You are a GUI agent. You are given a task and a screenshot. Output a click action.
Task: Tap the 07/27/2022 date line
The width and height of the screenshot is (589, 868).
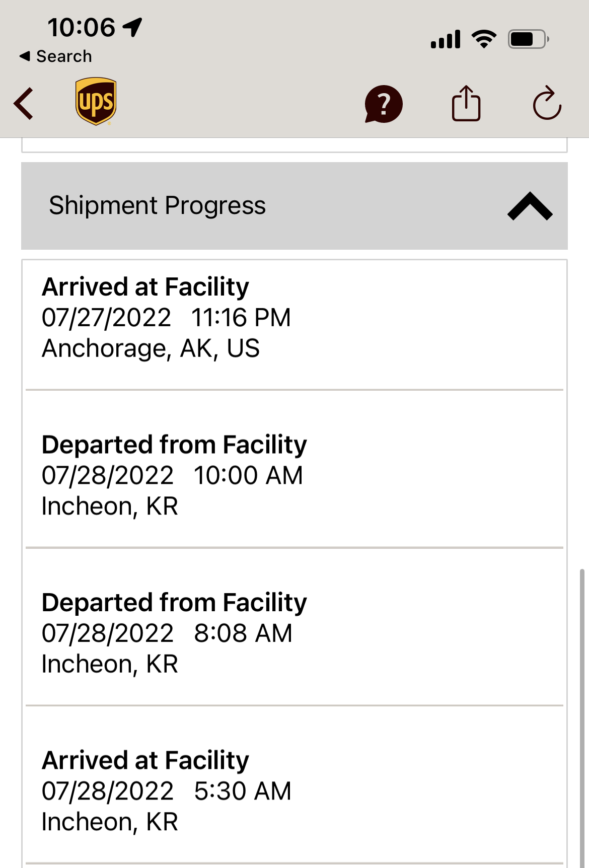pyautogui.click(x=107, y=318)
